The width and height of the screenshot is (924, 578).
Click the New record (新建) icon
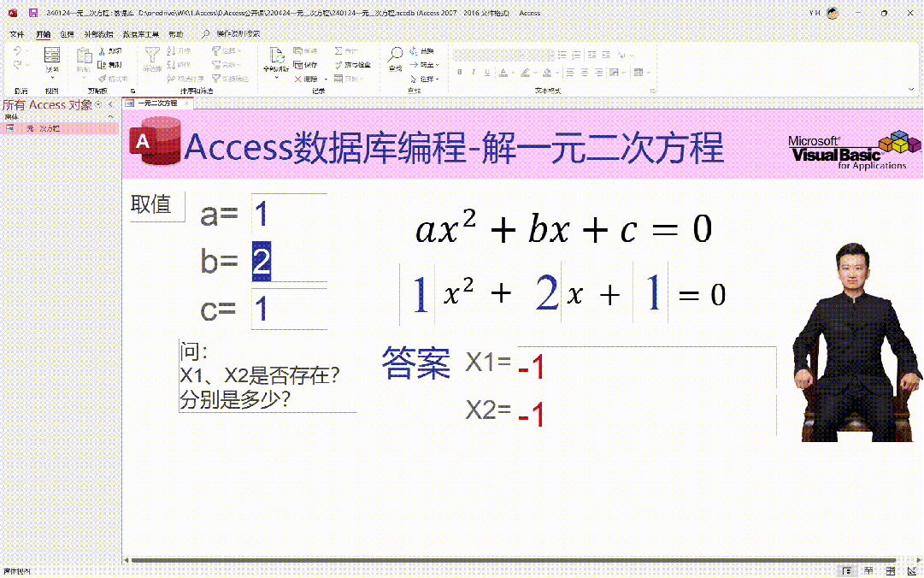point(298,51)
